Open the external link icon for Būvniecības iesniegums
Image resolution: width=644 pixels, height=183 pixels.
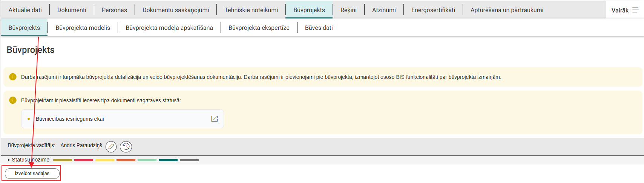215,119
